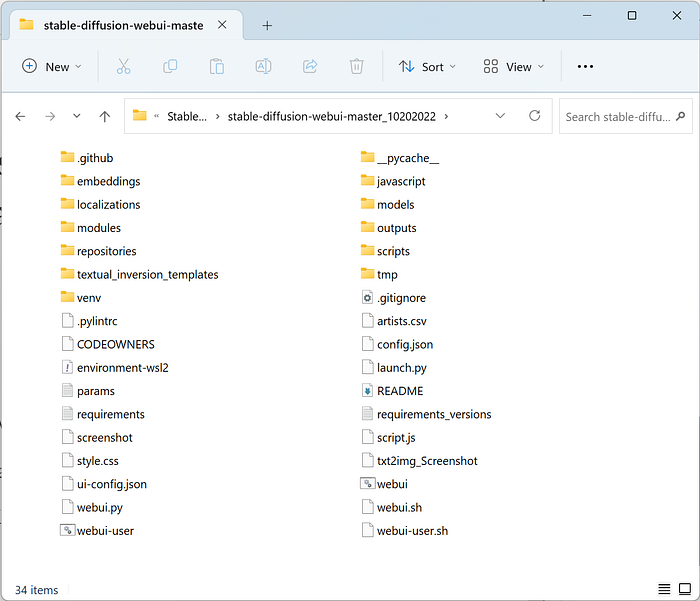Click the Cut scissors icon
700x601 pixels.
click(124, 67)
